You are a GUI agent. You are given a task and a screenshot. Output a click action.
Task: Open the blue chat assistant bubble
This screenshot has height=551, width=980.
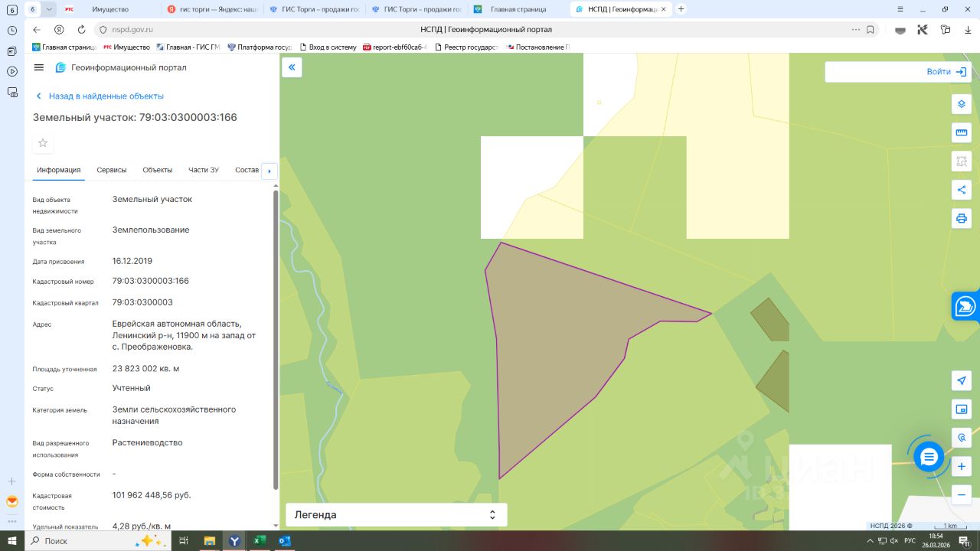pos(929,458)
